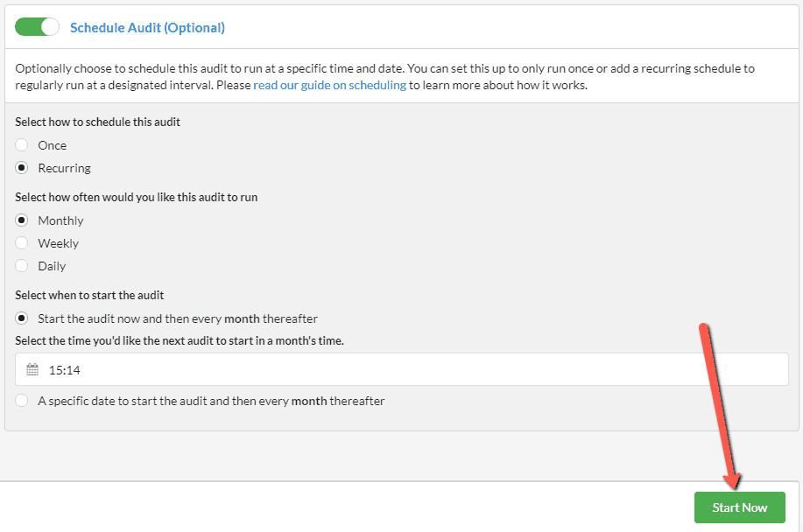Click the 'Once' label text
The height and width of the screenshot is (532, 803).
click(x=53, y=145)
